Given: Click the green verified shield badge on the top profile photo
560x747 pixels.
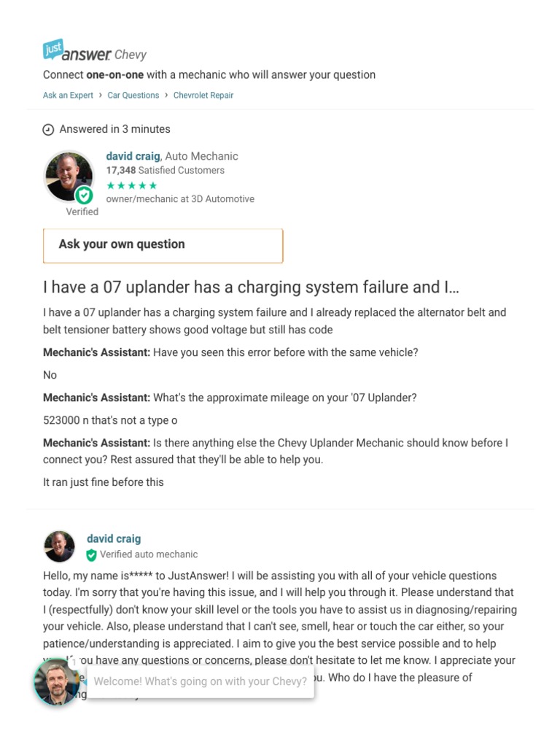Looking at the screenshot, I should (85, 195).
